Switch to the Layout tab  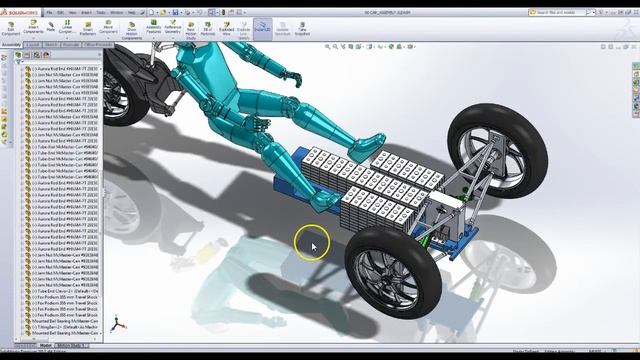click(x=33, y=45)
